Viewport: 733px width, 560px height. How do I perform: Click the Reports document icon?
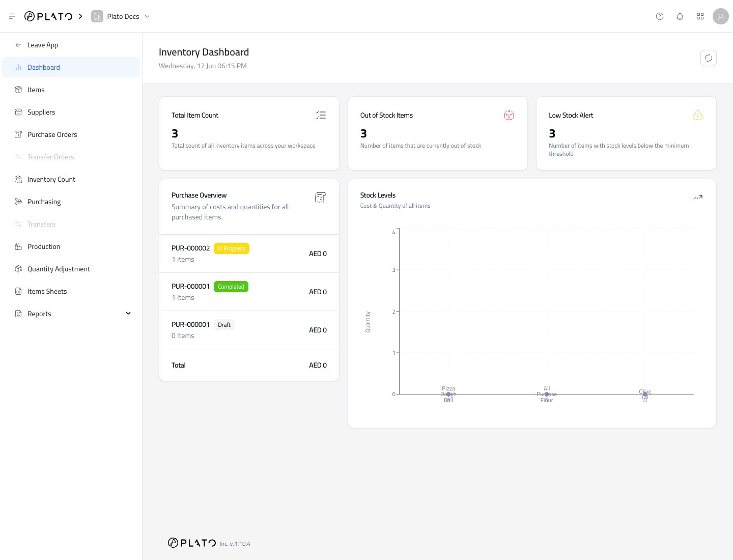tap(18, 314)
